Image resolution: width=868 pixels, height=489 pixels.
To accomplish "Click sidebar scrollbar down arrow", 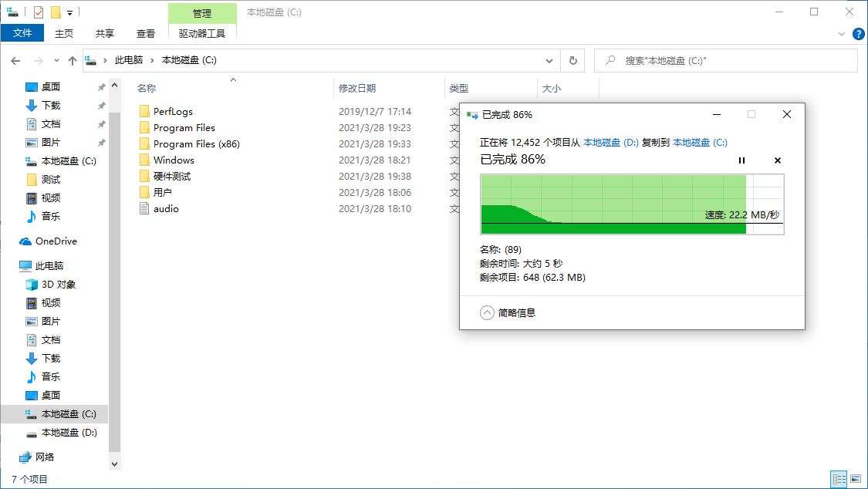I will [115, 464].
